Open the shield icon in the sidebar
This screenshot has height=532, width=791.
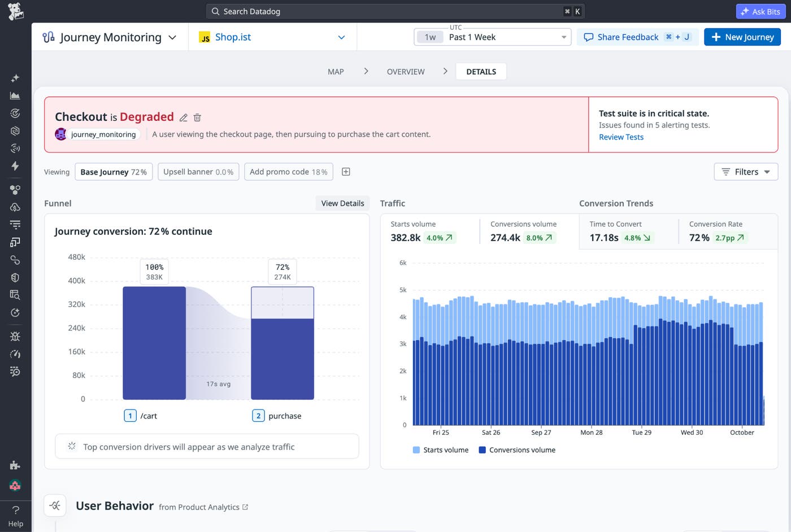coord(15,277)
